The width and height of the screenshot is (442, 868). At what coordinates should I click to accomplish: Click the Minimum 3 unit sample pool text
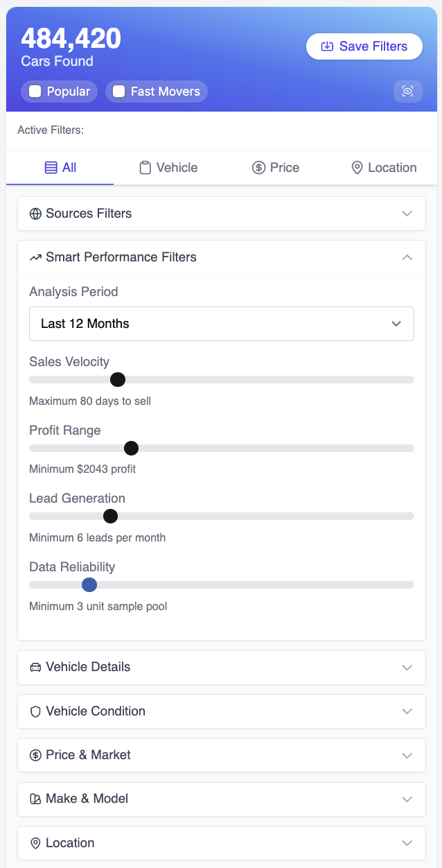[98, 607]
